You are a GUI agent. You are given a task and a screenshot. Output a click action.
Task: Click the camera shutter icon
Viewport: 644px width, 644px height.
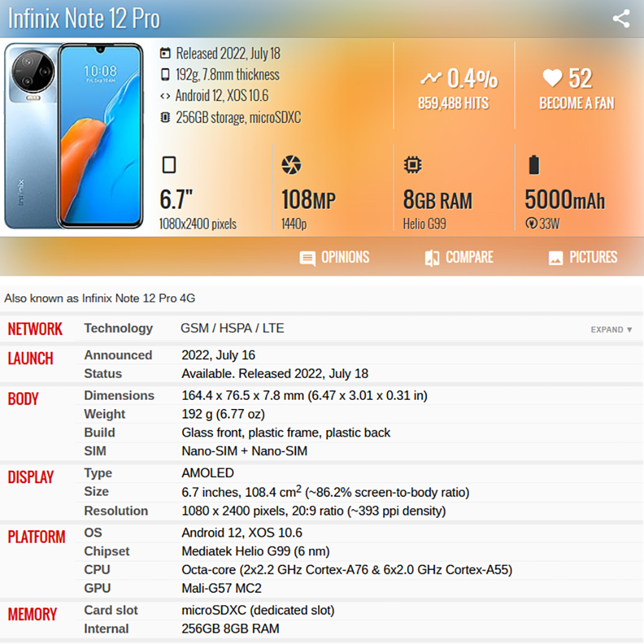pos(291,165)
